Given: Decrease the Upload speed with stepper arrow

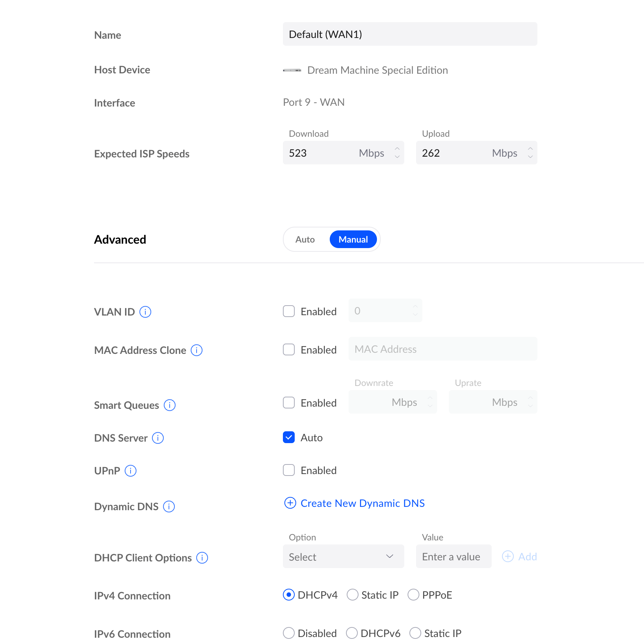Looking at the screenshot, I should tap(530, 157).
